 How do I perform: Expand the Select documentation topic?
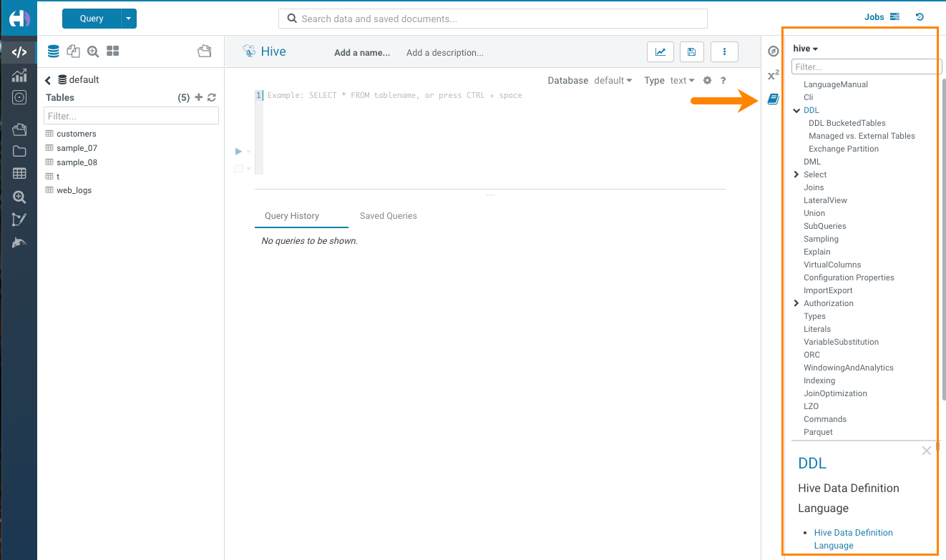[x=796, y=175]
